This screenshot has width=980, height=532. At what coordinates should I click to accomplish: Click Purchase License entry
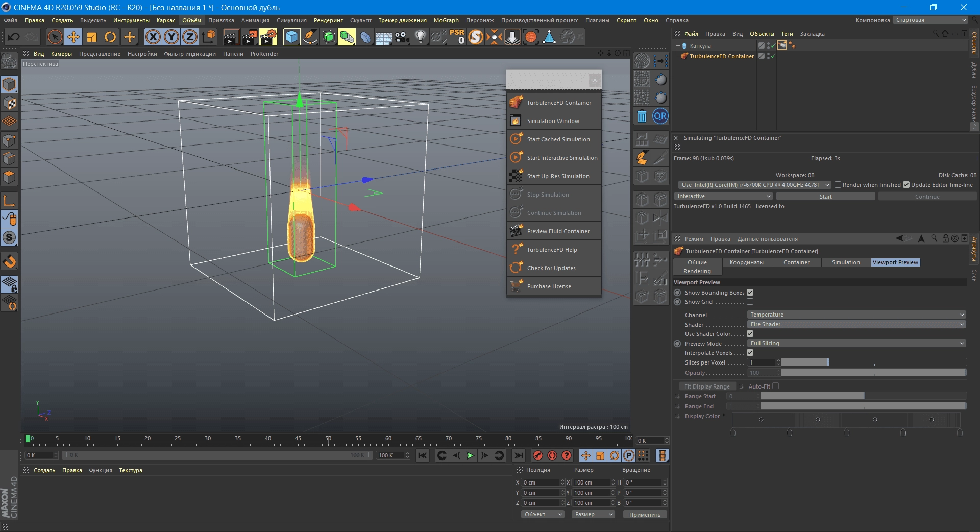554,286
